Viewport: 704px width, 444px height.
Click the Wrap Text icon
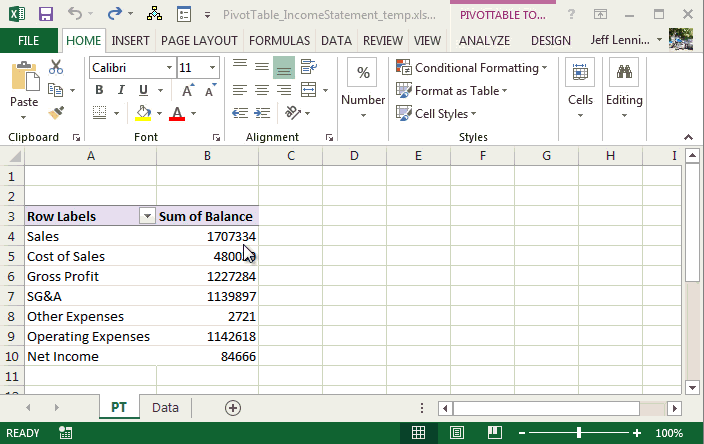click(x=309, y=67)
